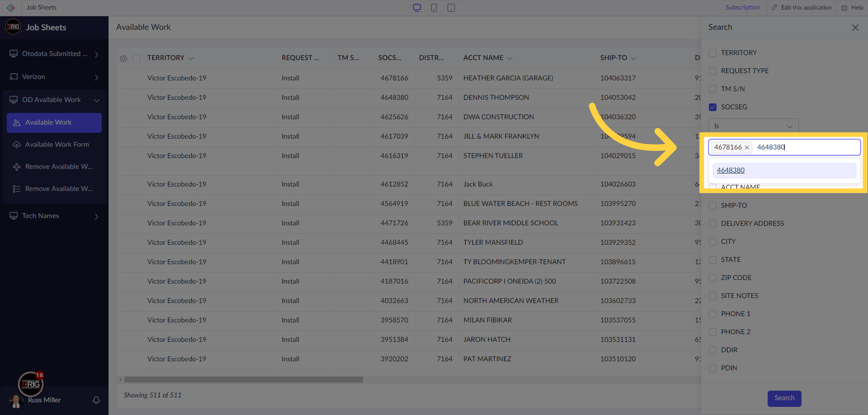The image size is (868, 415).
Task: Click the Edit this application pencil icon
Action: click(x=774, y=8)
